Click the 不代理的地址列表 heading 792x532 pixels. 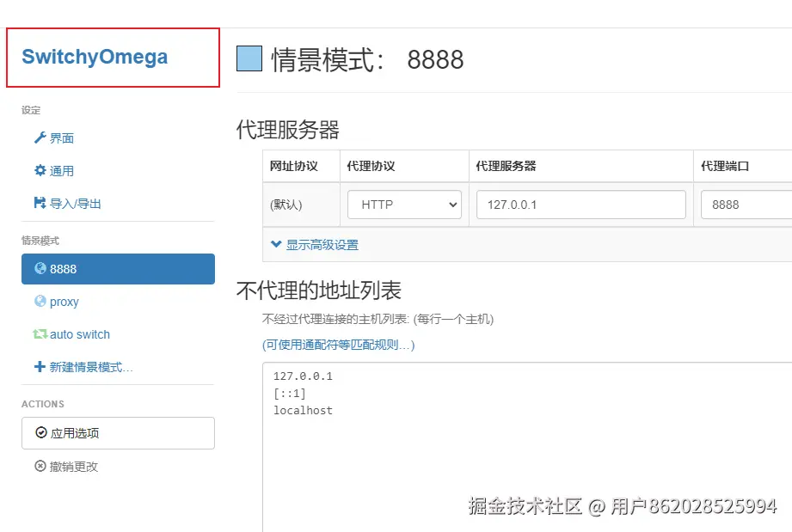coord(319,290)
